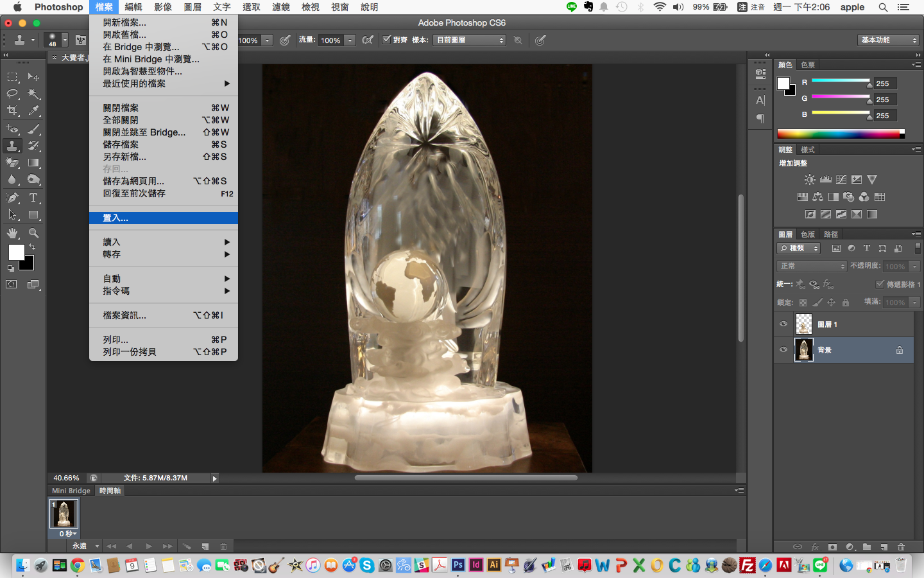Select the Red Eye tool

coord(12,129)
